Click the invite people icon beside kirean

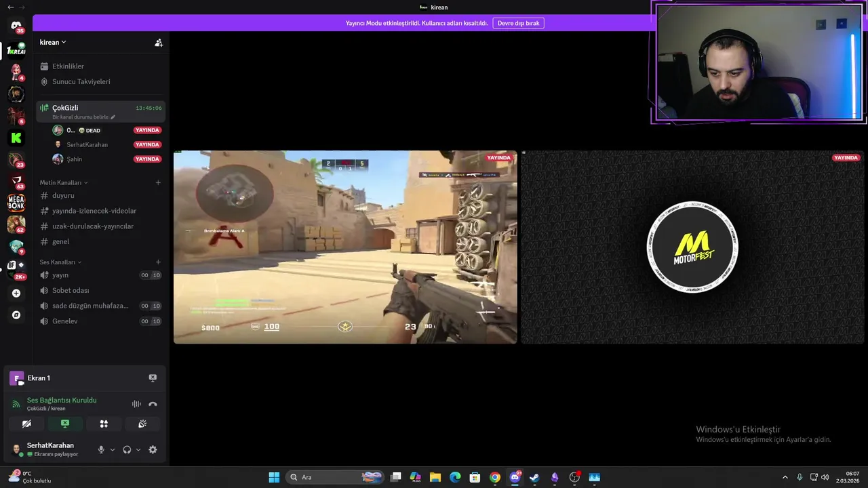click(159, 42)
